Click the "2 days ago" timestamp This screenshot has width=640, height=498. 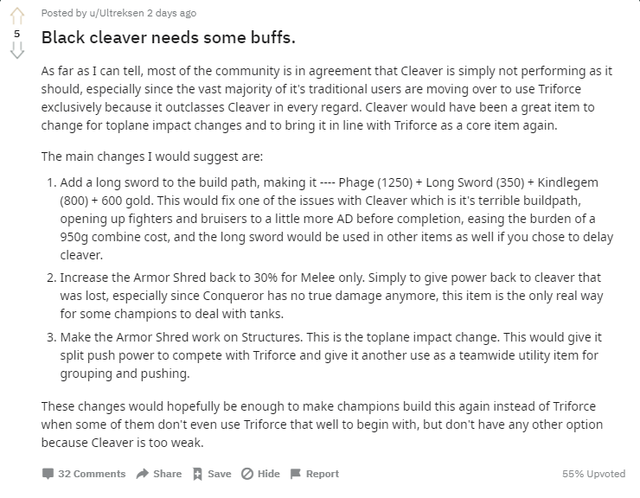[x=173, y=13]
